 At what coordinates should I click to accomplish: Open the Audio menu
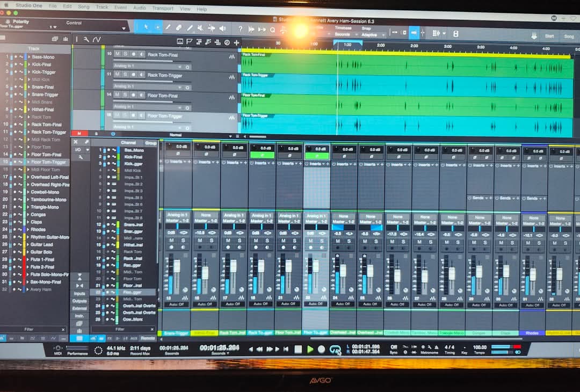coord(140,8)
